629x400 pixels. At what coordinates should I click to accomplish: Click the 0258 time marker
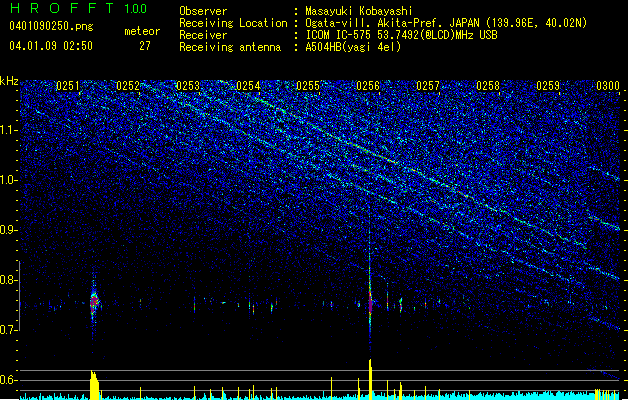point(488,86)
